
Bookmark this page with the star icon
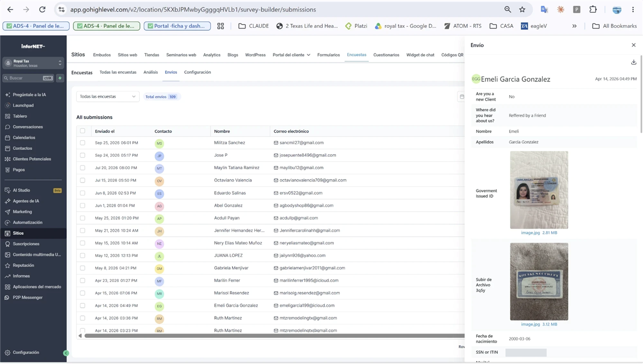[x=522, y=10]
